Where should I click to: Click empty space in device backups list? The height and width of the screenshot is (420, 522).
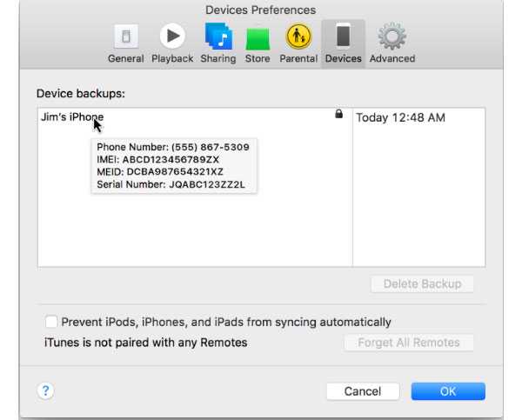coord(191,230)
